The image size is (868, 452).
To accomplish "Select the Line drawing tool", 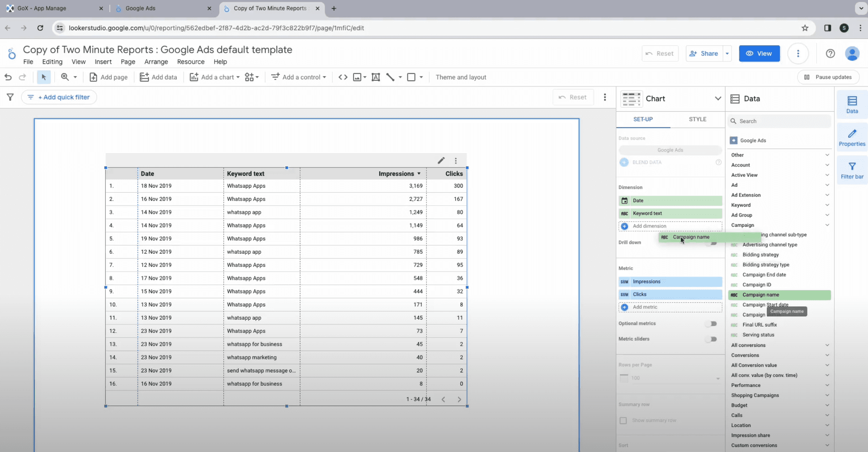I will 391,77.
